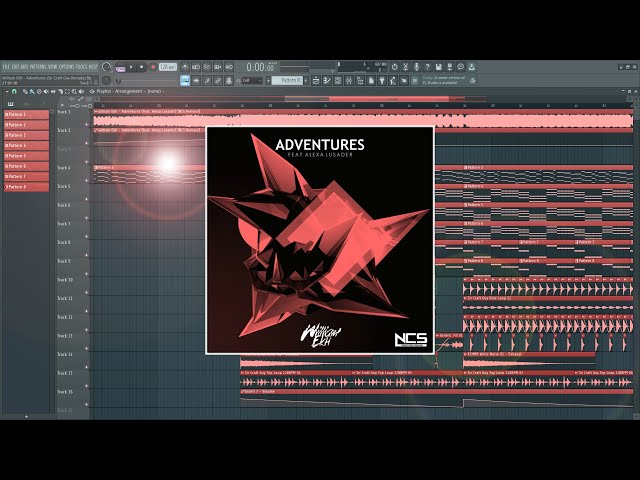Screen dimensions: 640x480
Task: Open the Browser view icon
Action: click(x=360, y=80)
